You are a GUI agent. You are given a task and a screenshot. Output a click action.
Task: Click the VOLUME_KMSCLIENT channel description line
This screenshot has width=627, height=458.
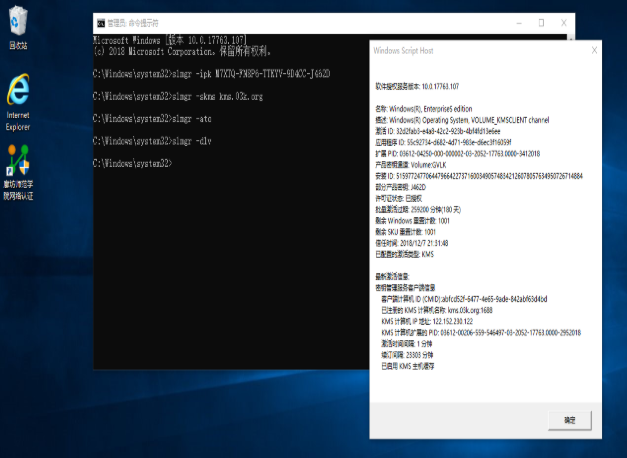[462, 120]
